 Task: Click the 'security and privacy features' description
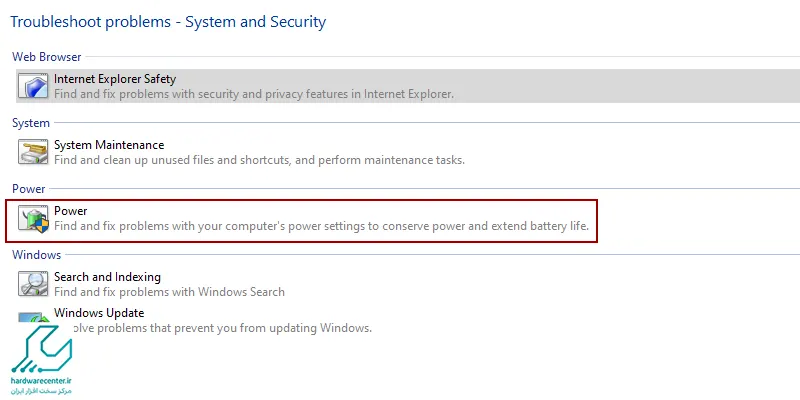click(254, 94)
